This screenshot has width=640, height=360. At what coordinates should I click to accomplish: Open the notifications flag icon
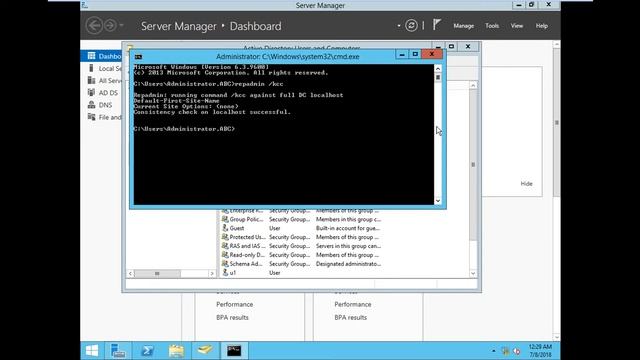tap(437, 25)
